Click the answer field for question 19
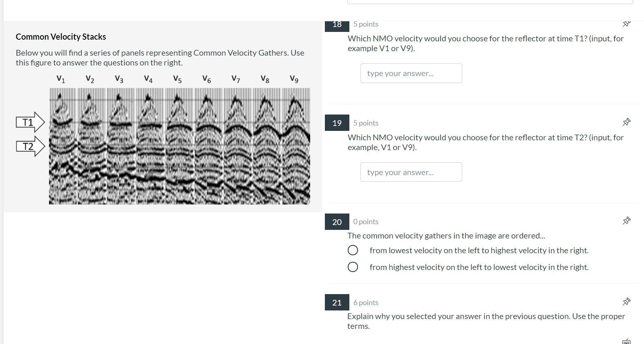The width and height of the screenshot is (644, 344). 411,172
